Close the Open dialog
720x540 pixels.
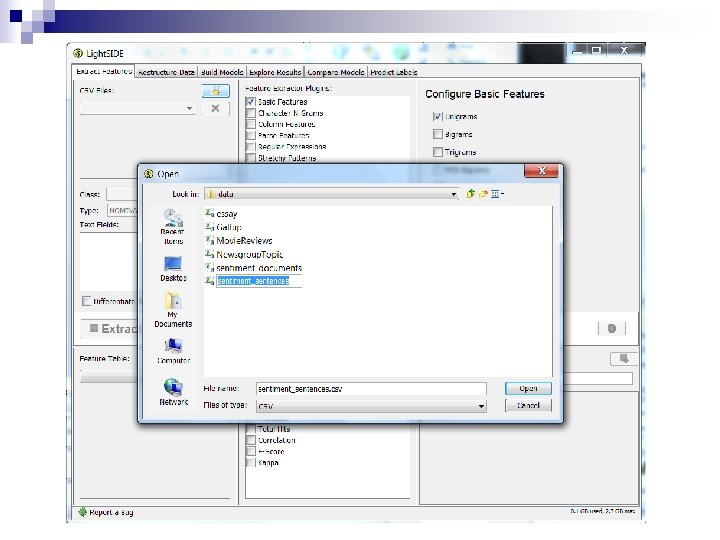click(541, 171)
